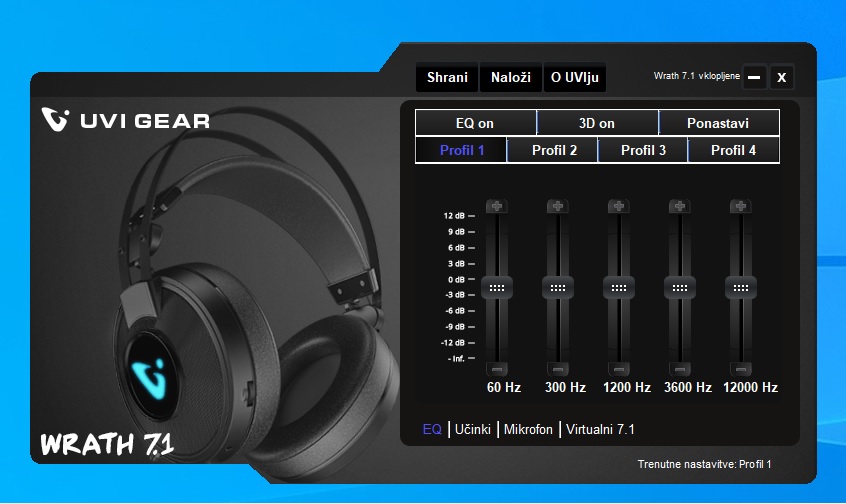Click the minus button below 1200 Hz slider
846x504 pixels.
coord(618,370)
